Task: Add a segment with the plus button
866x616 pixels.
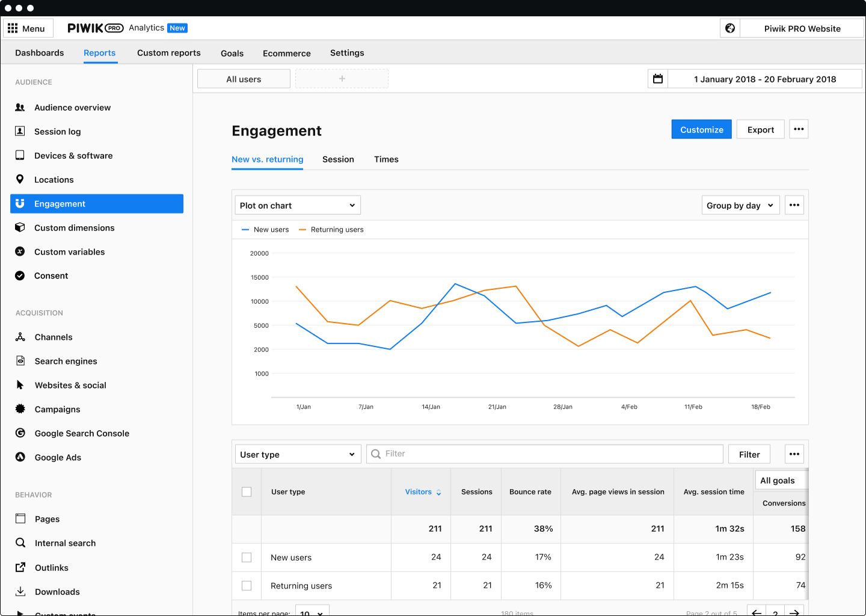Action: coord(342,79)
